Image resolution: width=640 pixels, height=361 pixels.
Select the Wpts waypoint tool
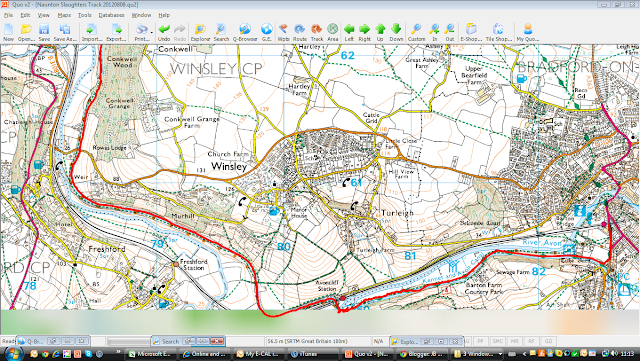(283, 32)
